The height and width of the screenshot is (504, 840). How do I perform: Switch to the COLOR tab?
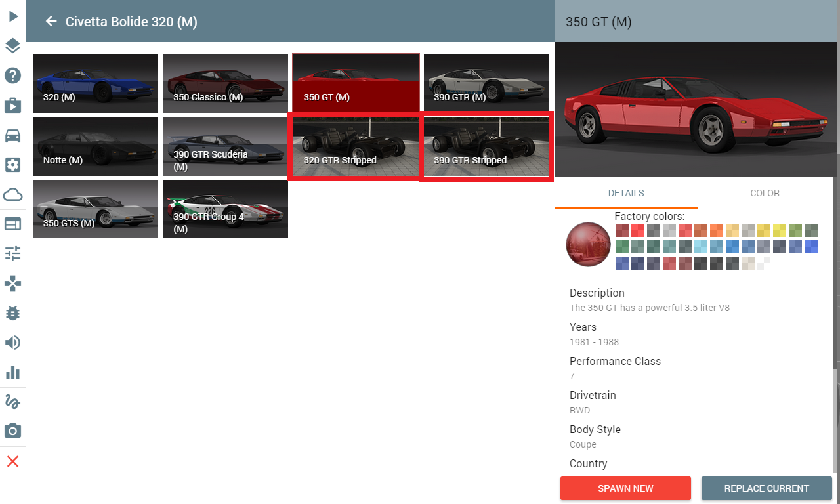765,193
